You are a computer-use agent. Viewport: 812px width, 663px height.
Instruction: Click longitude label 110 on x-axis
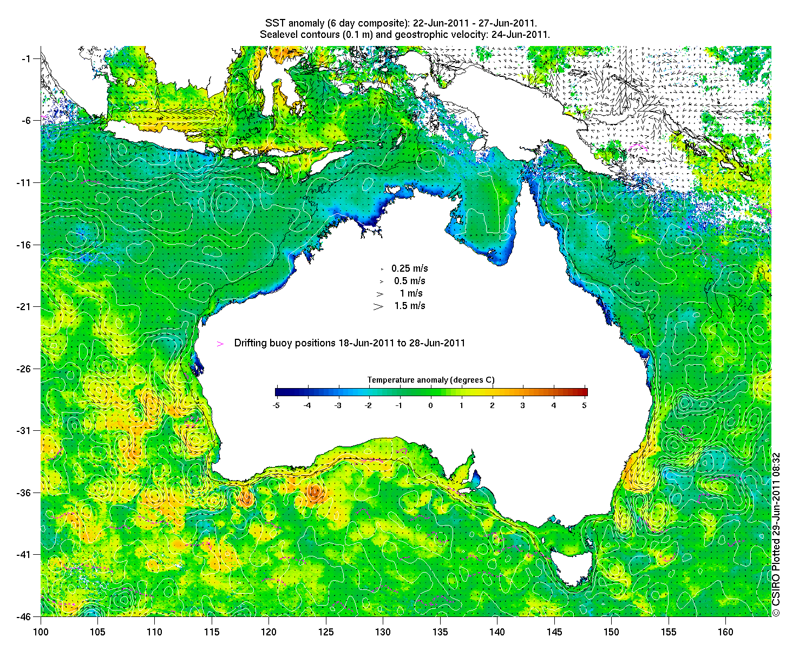tap(155, 632)
